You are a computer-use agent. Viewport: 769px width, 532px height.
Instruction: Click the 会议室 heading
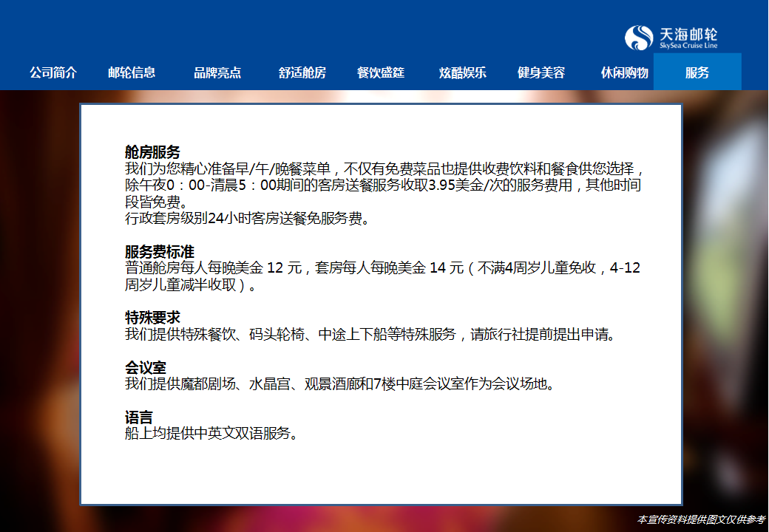point(146,367)
